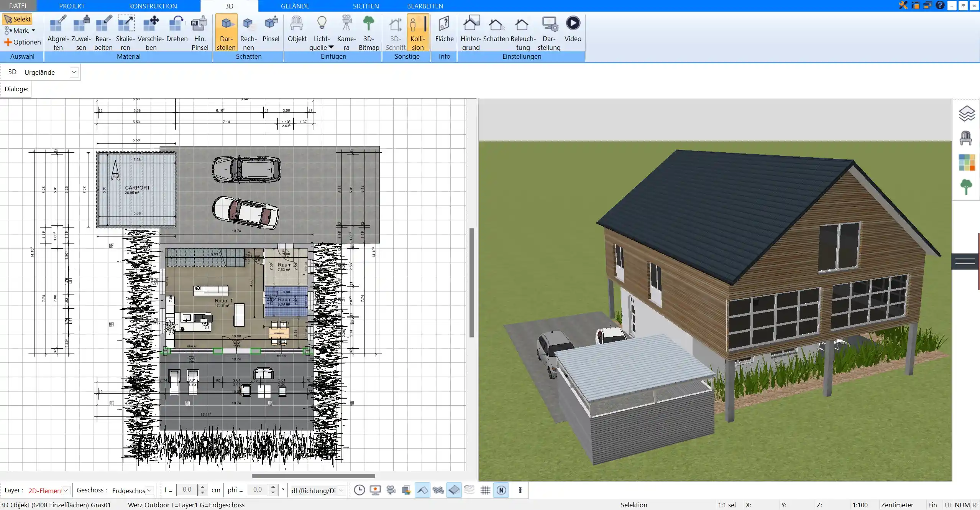Toggle the grid display button
The height and width of the screenshot is (510, 980).
[x=485, y=490]
